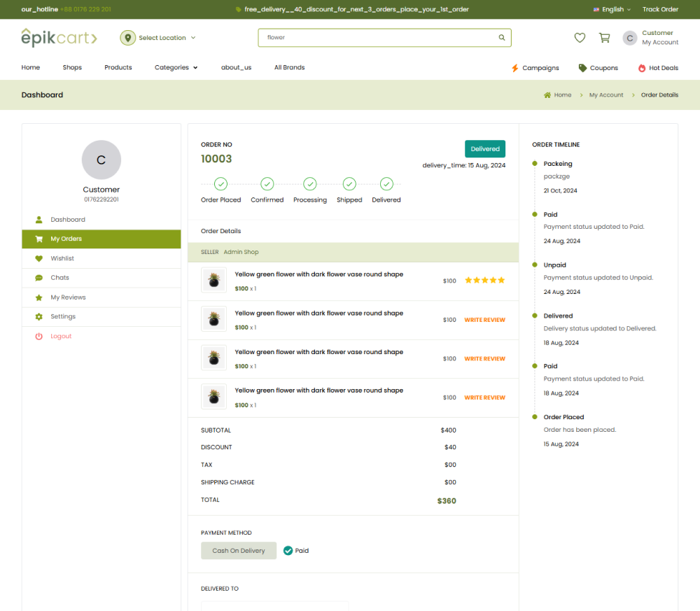
Task: Click the location pin icon
Action: [x=127, y=38]
